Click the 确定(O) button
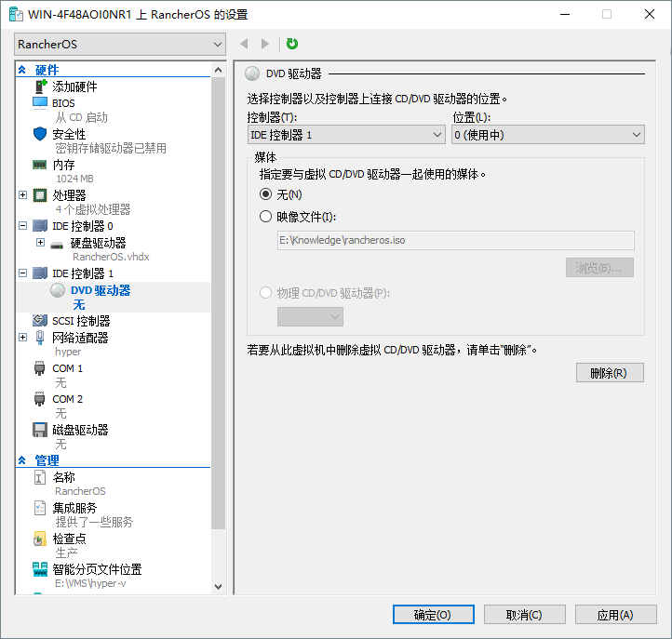Screen dimensions: 672x639 point(434,615)
